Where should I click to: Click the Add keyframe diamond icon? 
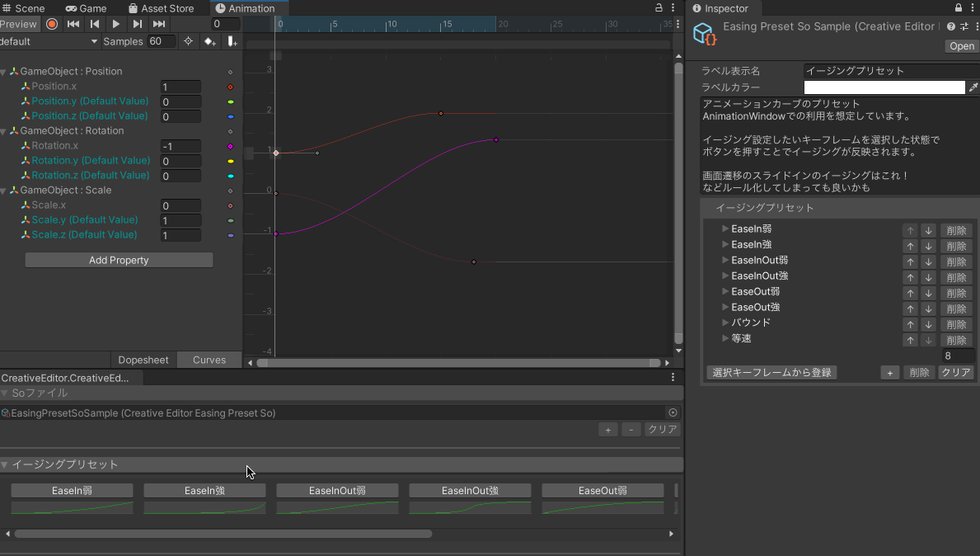209,41
